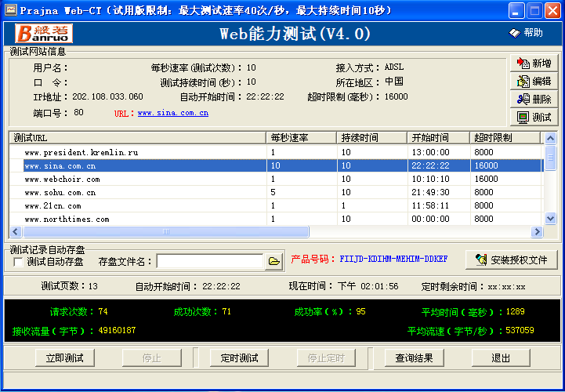Click 安装授权文件 button

tap(512, 260)
